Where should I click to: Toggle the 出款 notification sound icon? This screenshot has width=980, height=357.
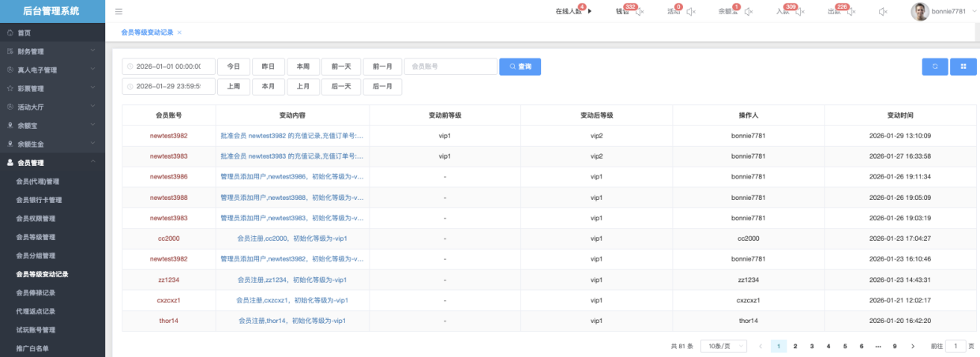(x=853, y=12)
